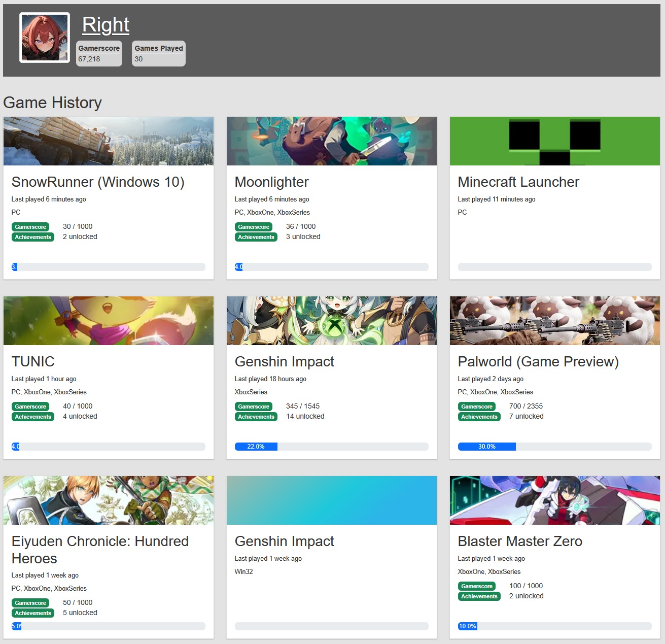
Task: Open the TUNIC fox banner image
Action: pyautogui.click(x=109, y=321)
